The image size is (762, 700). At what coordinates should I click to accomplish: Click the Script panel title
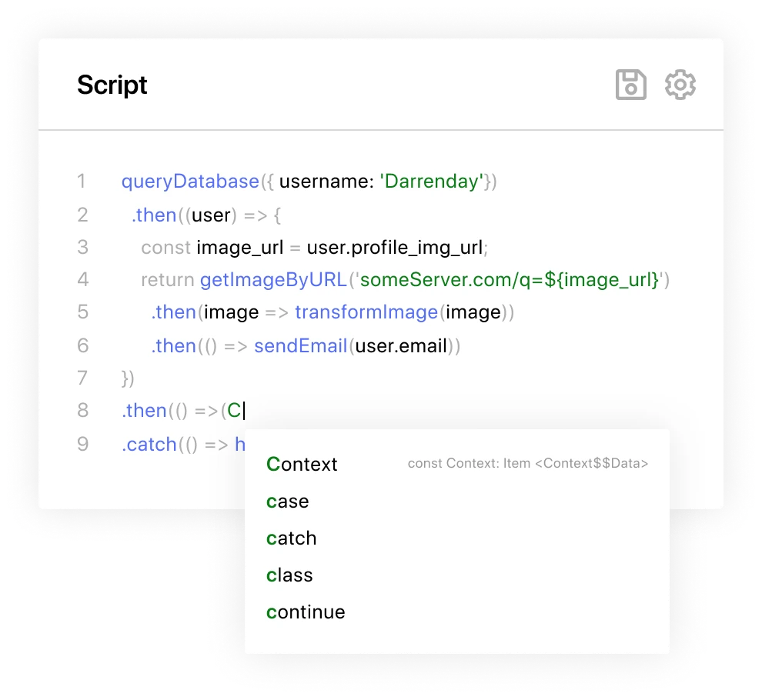[x=112, y=85]
